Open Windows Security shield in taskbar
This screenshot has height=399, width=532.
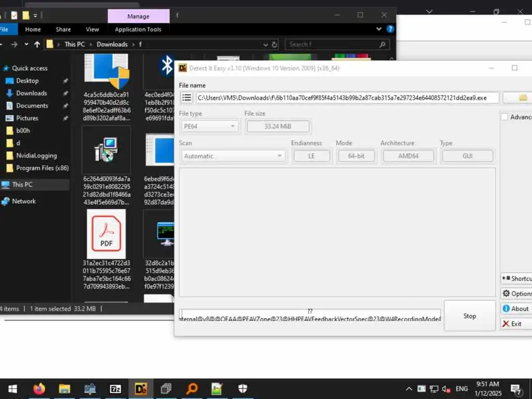(x=243, y=389)
